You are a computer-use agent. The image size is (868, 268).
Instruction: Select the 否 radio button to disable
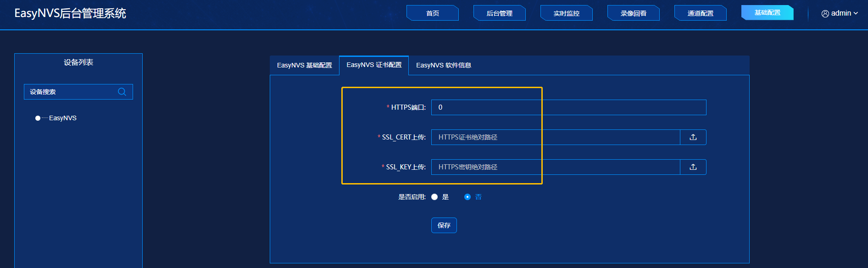click(467, 197)
